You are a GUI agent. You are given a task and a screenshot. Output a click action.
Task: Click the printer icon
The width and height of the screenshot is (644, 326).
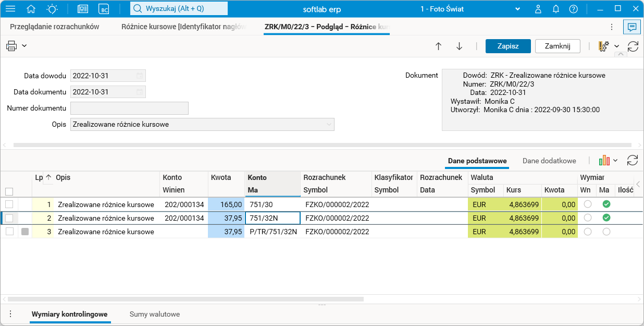point(11,46)
